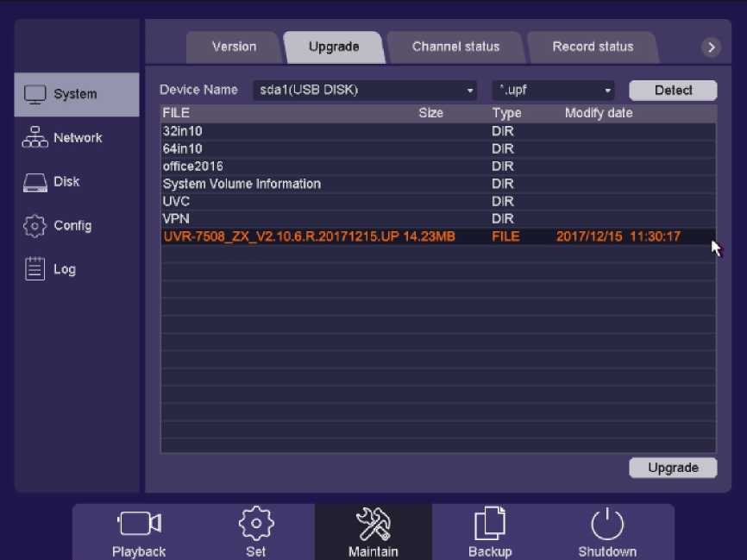
Task: Open Playback camera icon in bottom bar
Action: tap(139, 524)
